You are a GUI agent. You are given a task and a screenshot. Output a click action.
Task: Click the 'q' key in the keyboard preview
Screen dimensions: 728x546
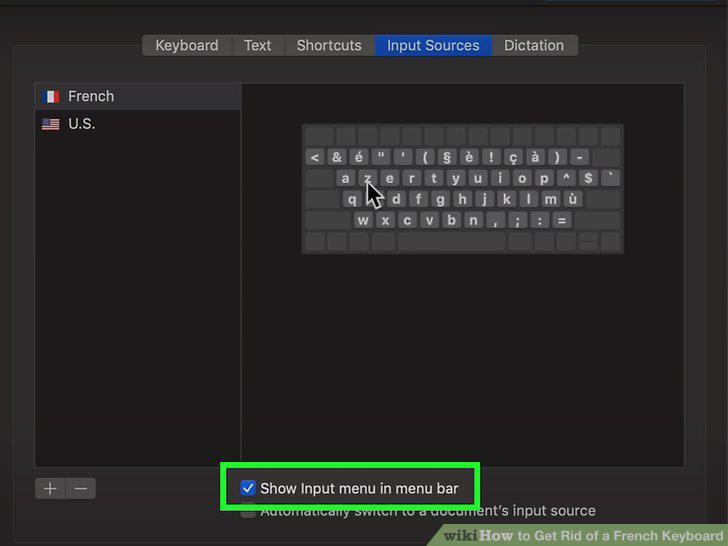[x=352, y=199]
